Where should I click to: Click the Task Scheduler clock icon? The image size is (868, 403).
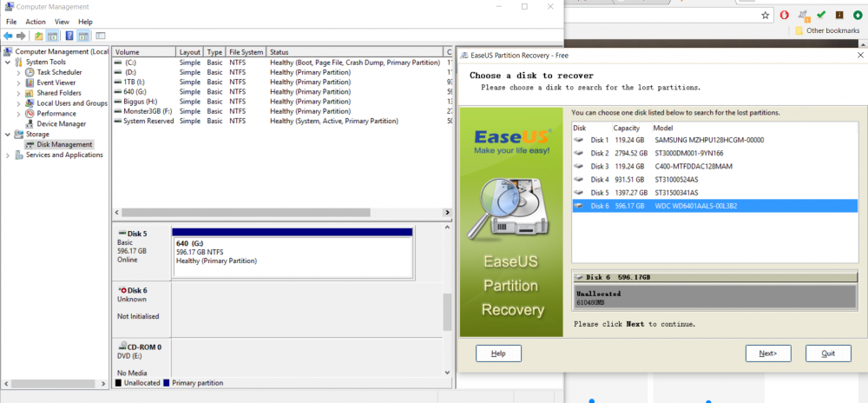pyautogui.click(x=30, y=72)
